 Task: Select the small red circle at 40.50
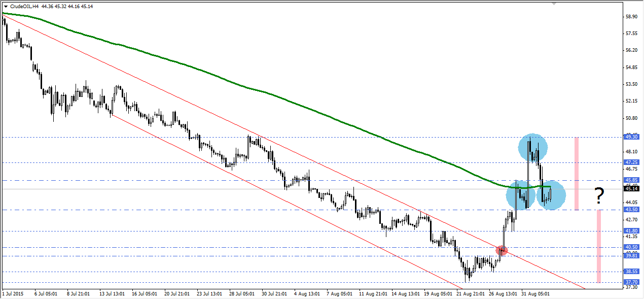click(502, 250)
